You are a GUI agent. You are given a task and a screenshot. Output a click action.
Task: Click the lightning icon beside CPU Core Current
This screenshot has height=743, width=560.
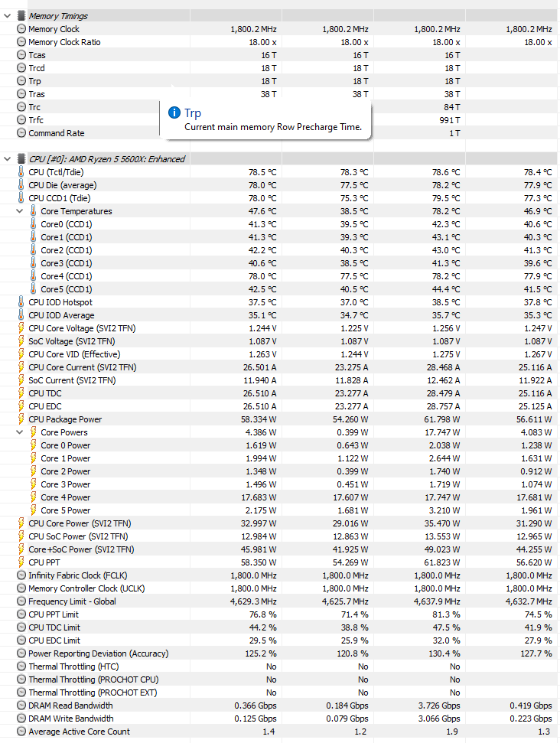[x=21, y=367]
